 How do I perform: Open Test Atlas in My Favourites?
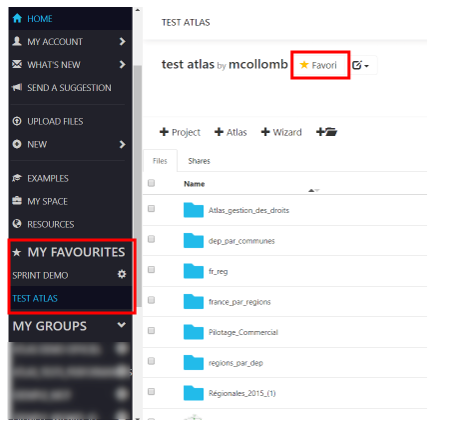35,298
